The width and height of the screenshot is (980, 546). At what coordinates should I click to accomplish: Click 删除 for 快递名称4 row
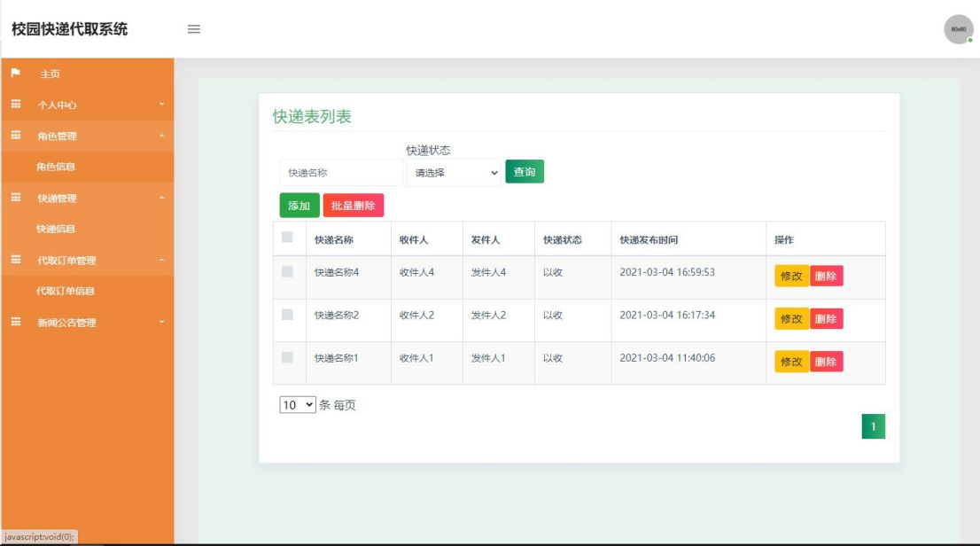click(x=826, y=276)
